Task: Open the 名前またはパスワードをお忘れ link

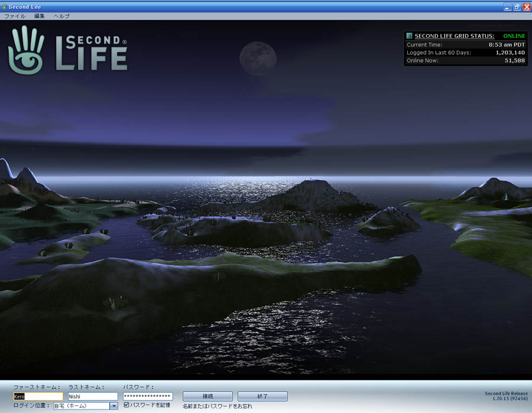Action: [218, 406]
